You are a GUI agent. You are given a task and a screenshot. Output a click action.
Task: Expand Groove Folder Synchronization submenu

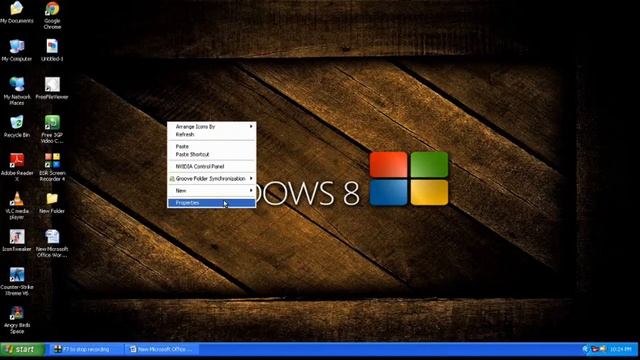pos(211,178)
